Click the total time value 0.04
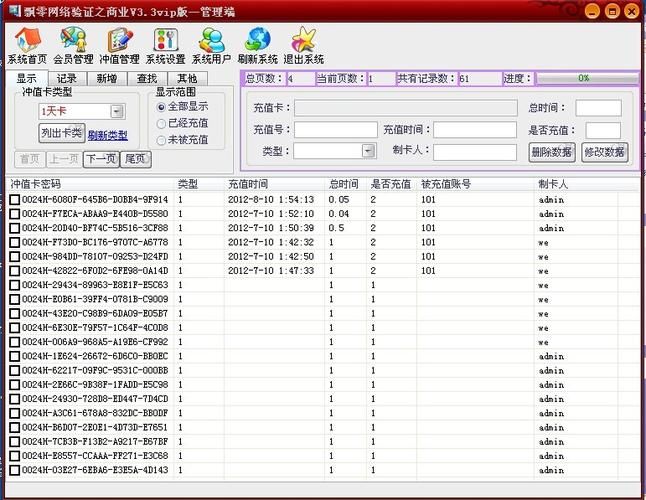This screenshot has height=500, width=646. (x=339, y=214)
